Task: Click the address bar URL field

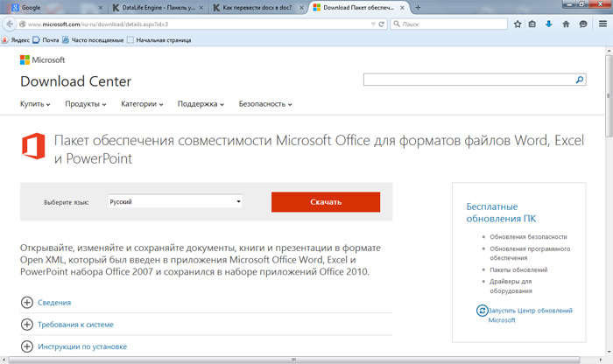Action: tap(197, 24)
